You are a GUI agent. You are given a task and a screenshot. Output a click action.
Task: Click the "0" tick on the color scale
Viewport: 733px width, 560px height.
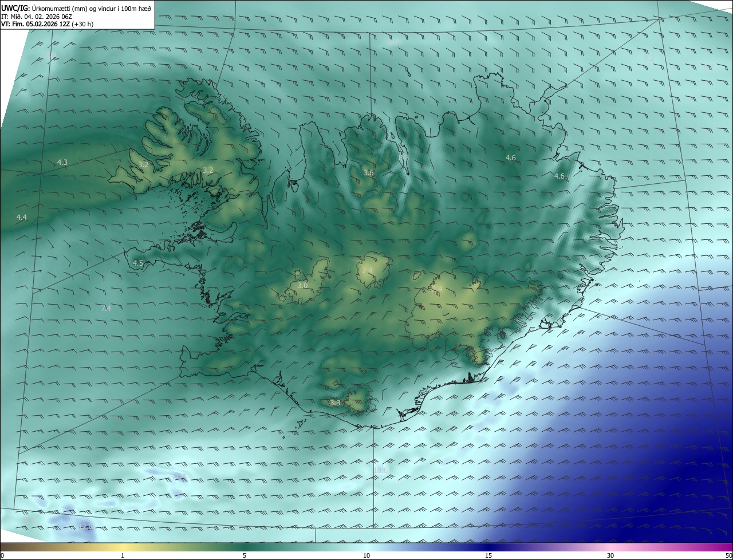click(2, 555)
